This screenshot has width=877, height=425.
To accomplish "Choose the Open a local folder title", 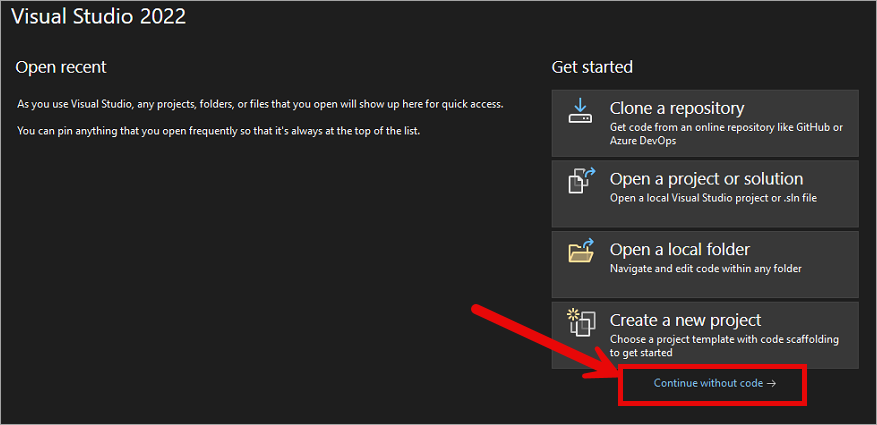I will 680,249.
